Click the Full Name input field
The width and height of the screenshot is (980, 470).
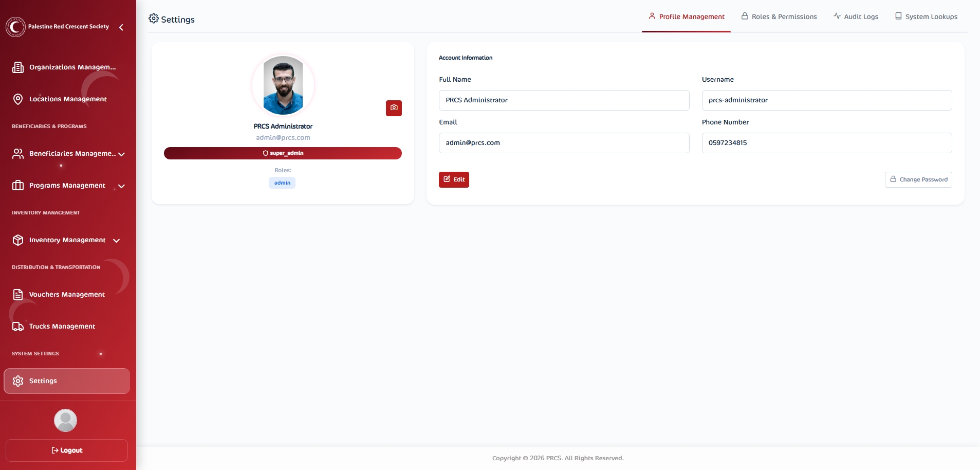point(564,100)
